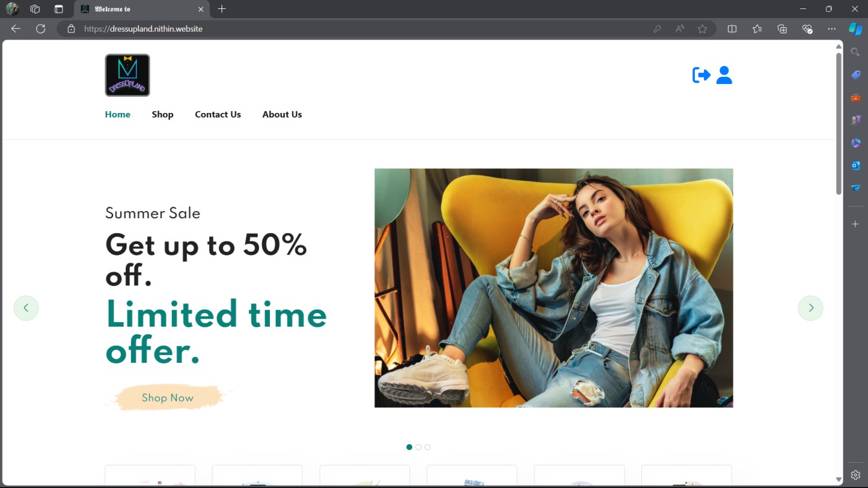Open the Collections icon in toolbar

(782, 28)
